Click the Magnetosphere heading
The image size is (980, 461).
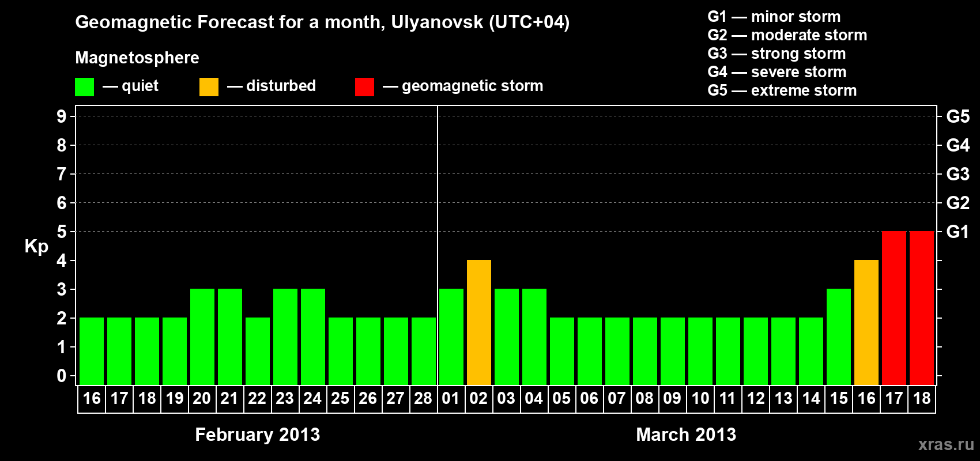(137, 58)
